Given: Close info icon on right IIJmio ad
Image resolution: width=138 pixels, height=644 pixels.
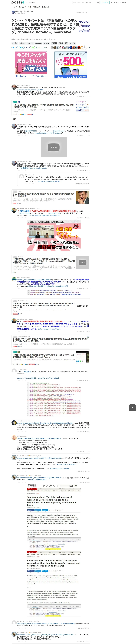Looking at the screenshot, I should pos(86,52).
